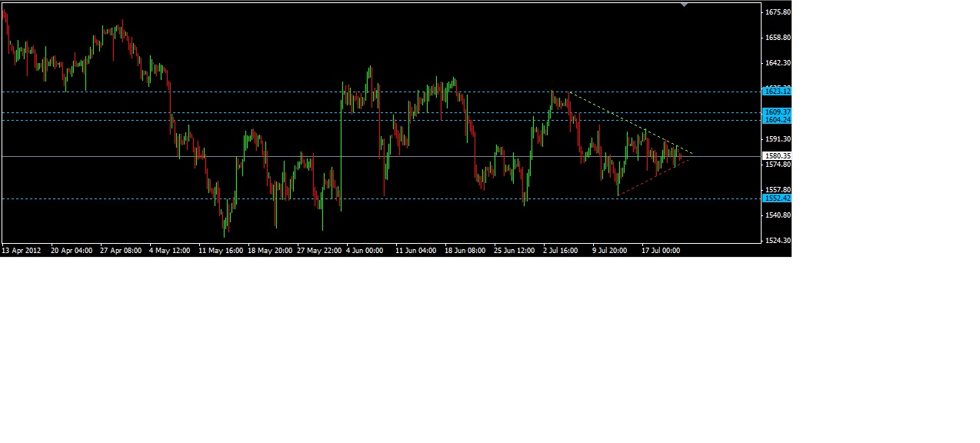Screen dimensions: 980x443
Task: Click the 1524.30 price axis value
Action: [x=778, y=241]
